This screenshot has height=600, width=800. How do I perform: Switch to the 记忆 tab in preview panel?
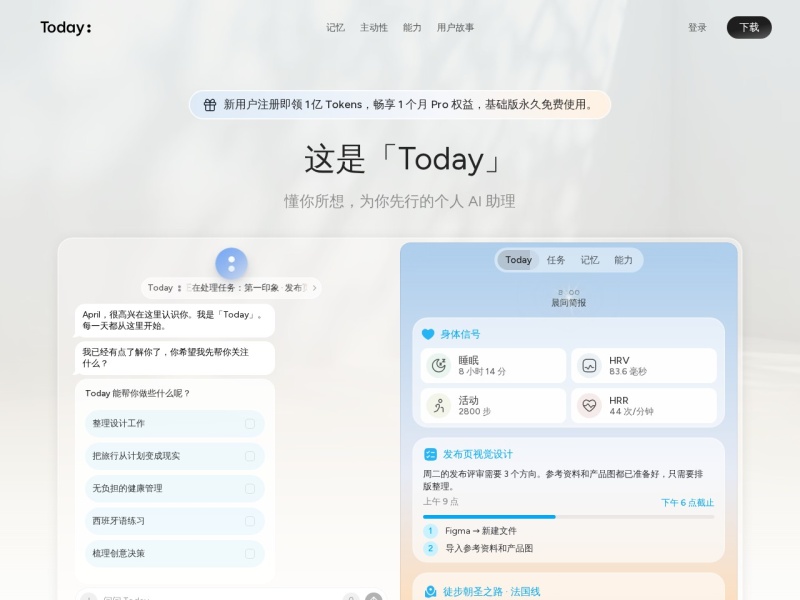589,260
